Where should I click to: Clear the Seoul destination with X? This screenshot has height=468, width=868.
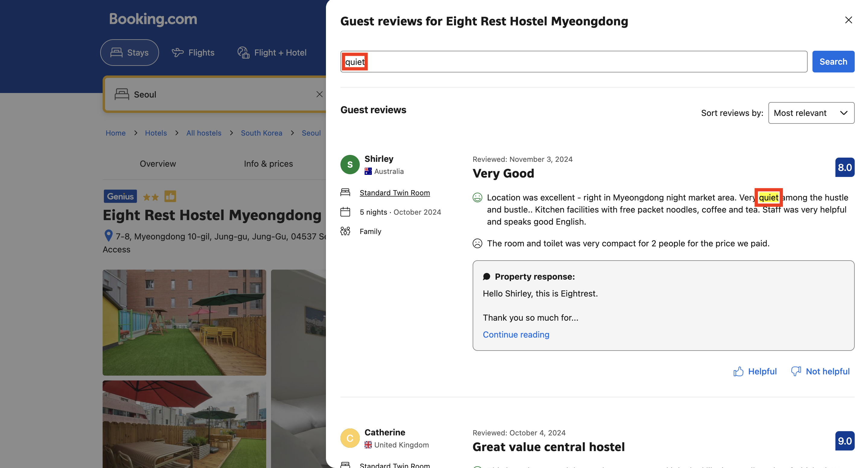(319, 95)
